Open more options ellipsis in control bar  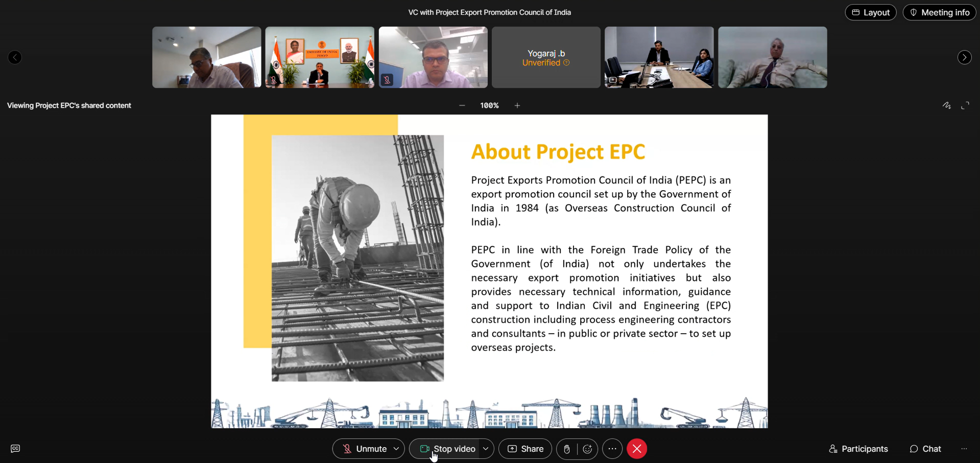point(612,449)
